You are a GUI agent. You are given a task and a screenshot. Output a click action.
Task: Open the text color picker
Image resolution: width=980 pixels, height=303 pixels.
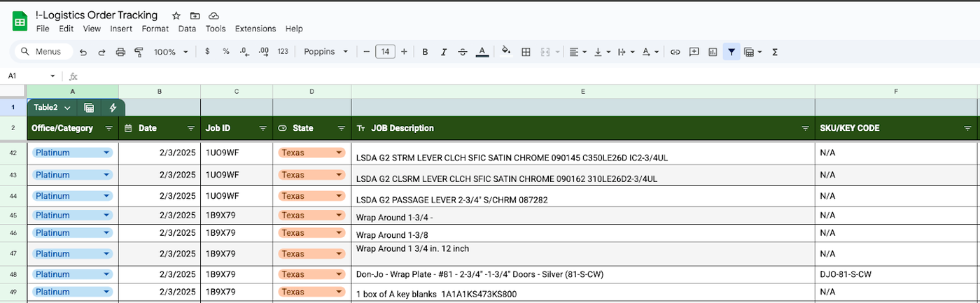(482, 52)
